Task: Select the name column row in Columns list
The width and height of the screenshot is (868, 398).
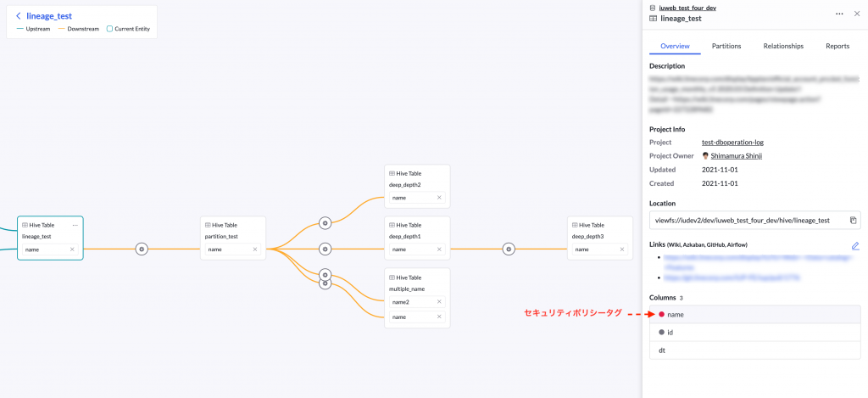Action: tap(754, 314)
